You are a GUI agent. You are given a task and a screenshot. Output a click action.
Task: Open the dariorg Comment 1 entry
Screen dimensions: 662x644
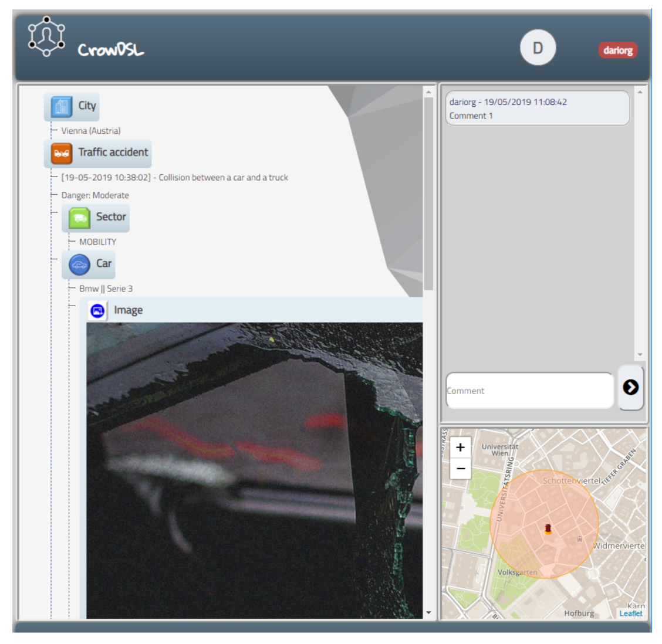tap(537, 109)
